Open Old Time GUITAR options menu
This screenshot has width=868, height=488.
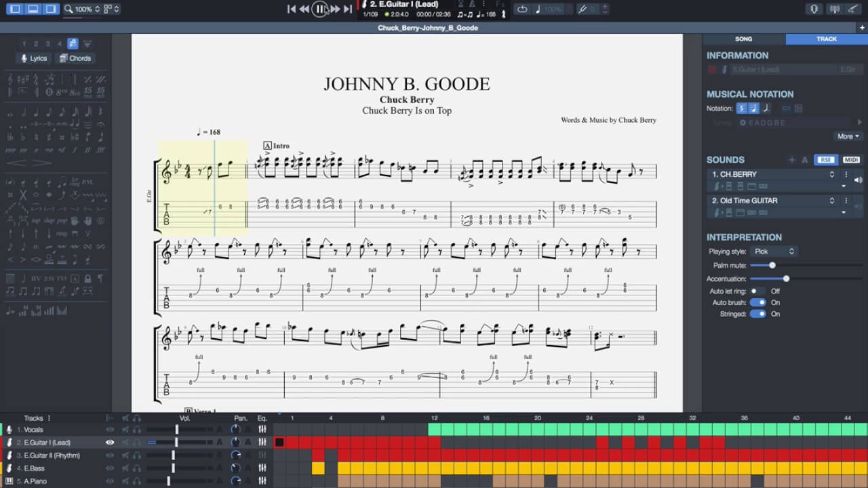click(x=846, y=201)
